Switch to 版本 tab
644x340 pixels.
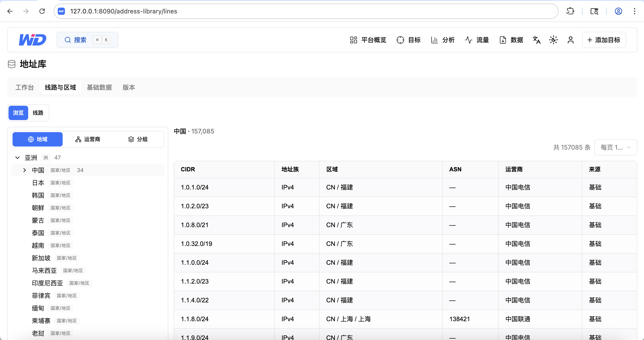[129, 87]
